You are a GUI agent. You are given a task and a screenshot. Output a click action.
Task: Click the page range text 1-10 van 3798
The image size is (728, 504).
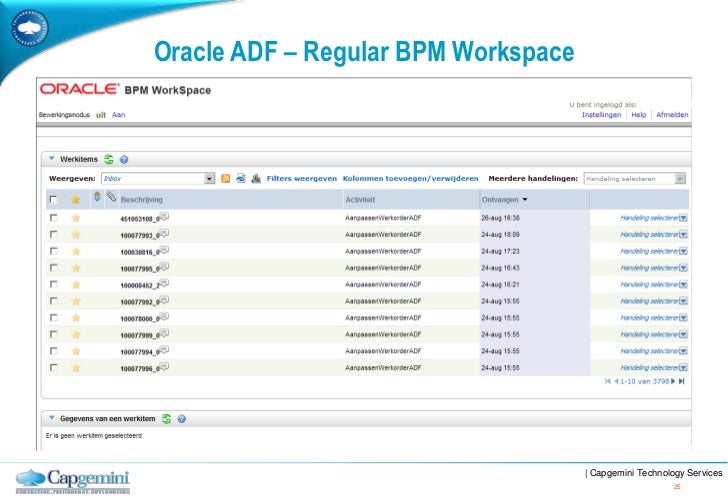644,381
